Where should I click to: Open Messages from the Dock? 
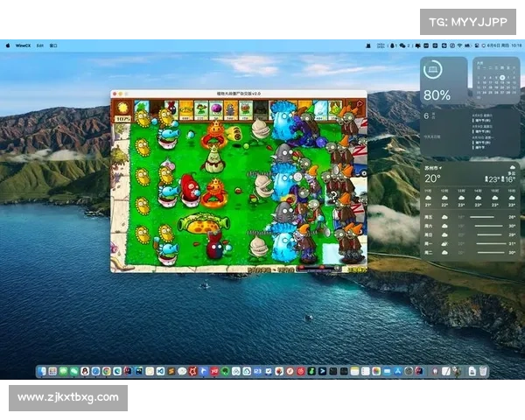pyautogui.click(x=63, y=371)
